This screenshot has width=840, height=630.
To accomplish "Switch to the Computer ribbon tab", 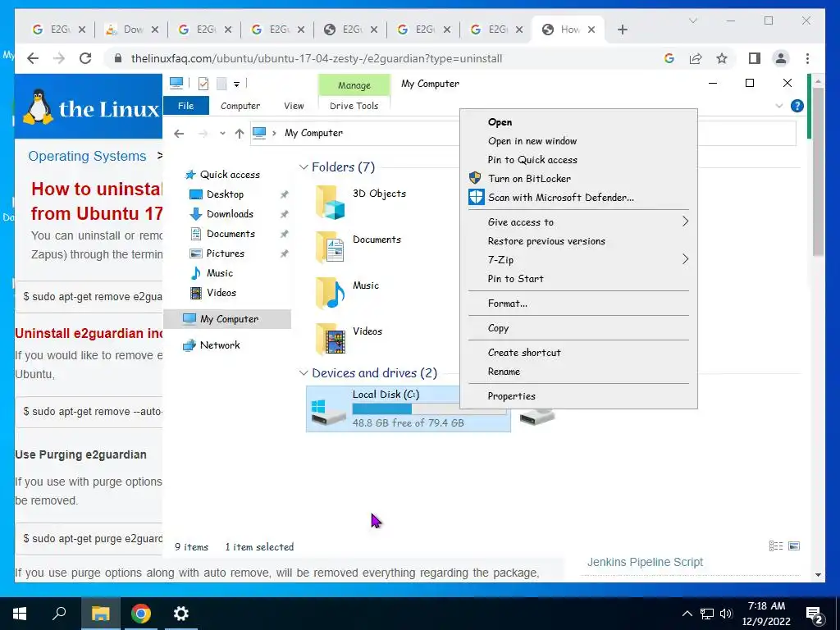I will coord(240,106).
